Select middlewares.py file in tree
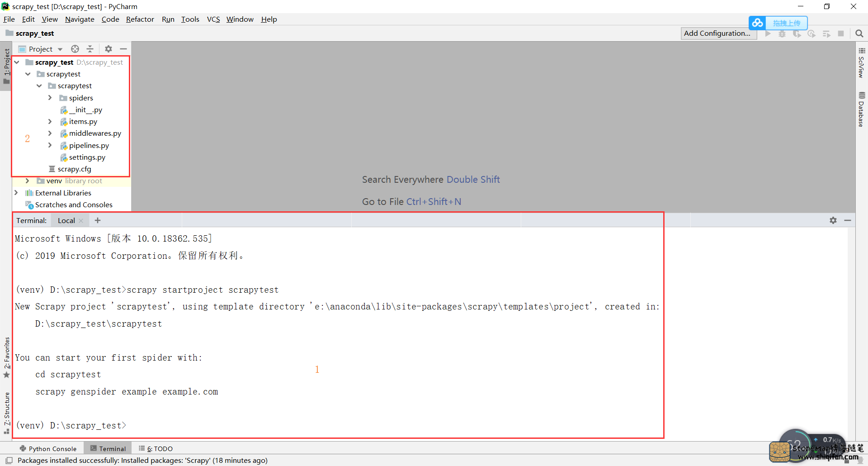This screenshot has height=466, width=868. coord(95,133)
